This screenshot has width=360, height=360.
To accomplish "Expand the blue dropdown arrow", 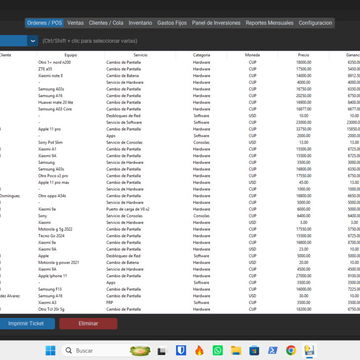I will [x=33, y=41].
